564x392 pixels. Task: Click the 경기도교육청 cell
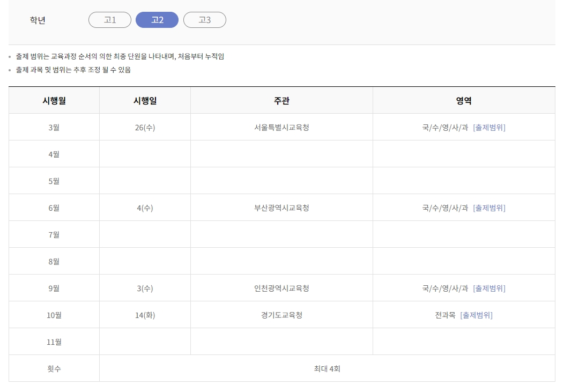pyautogui.click(x=281, y=315)
